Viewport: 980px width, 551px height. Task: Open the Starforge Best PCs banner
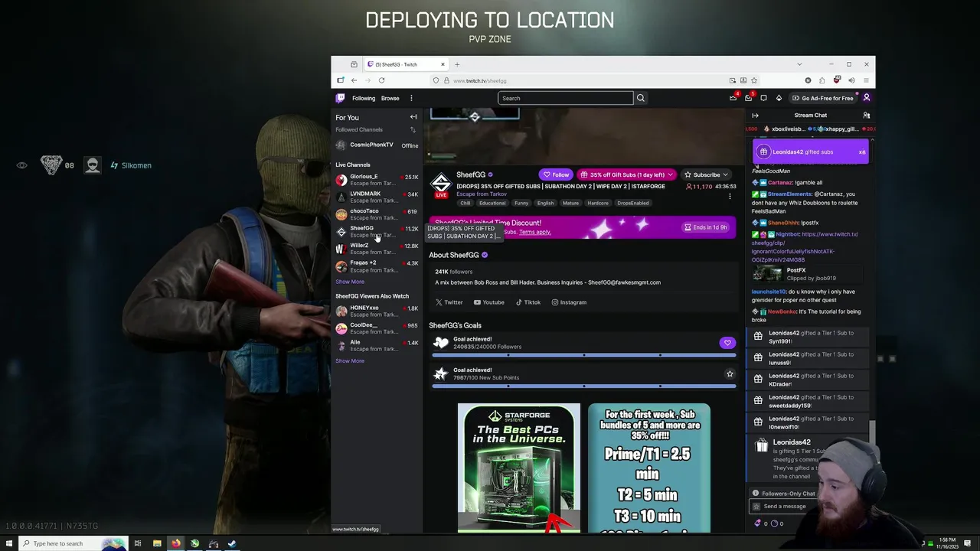(519, 468)
